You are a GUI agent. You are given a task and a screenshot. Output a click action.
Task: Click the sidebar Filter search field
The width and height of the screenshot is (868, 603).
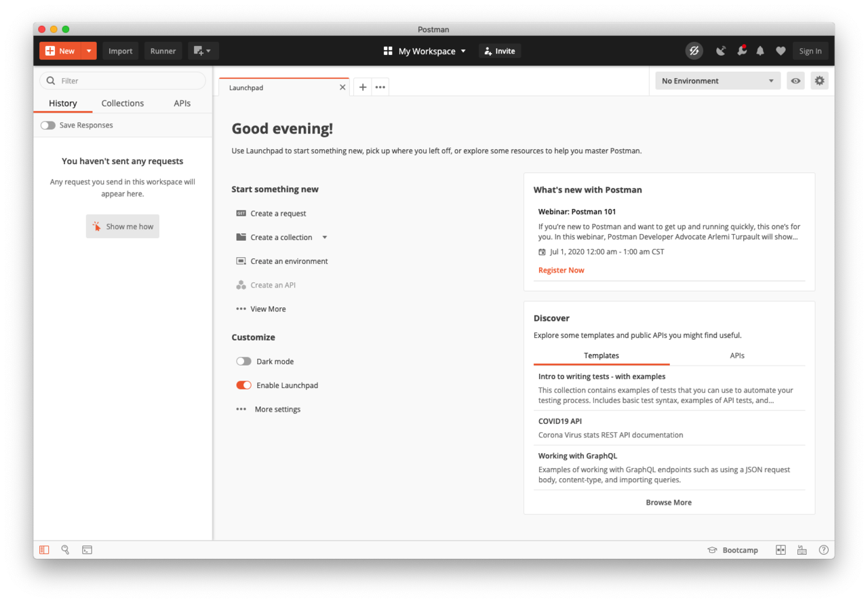click(x=123, y=81)
